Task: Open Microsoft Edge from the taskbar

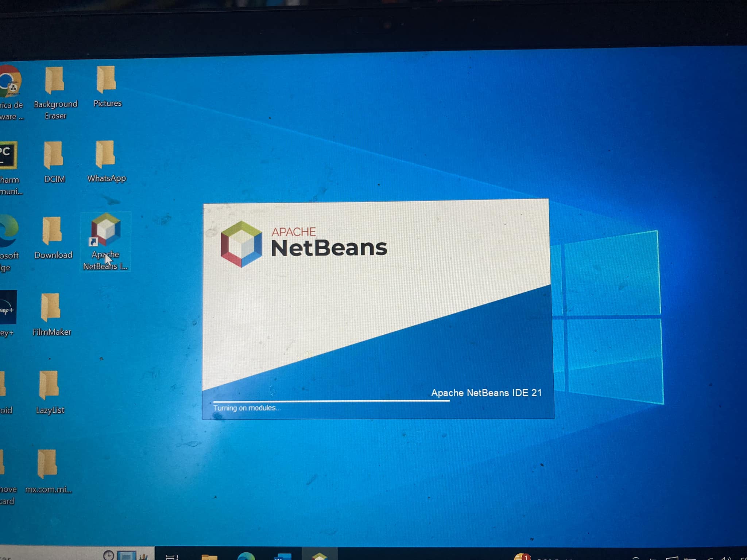Action: click(x=246, y=556)
